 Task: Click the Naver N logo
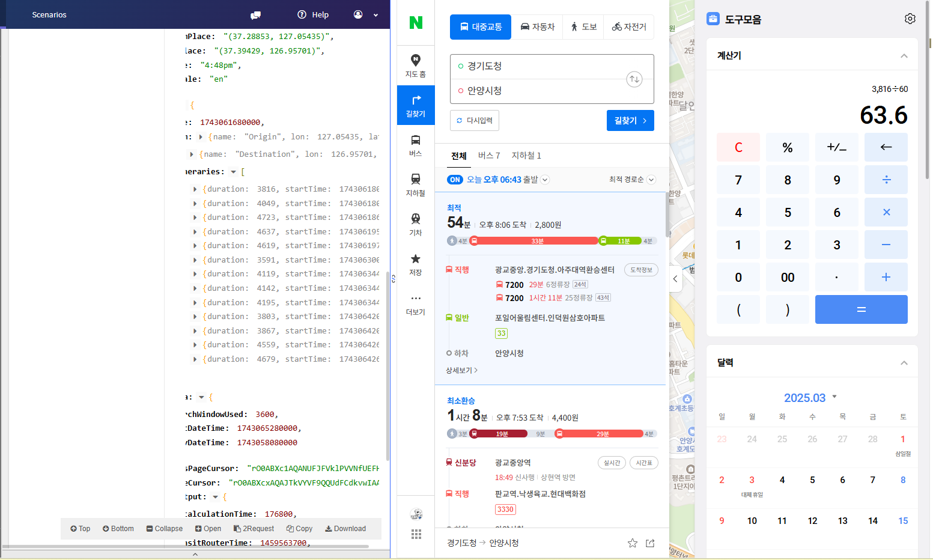(416, 22)
